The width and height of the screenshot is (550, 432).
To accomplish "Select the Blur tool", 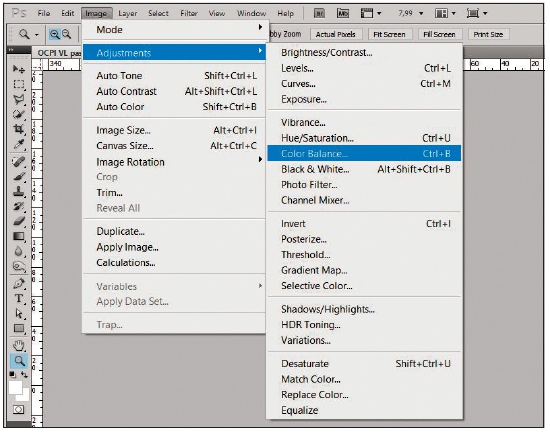I will click(x=19, y=251).
